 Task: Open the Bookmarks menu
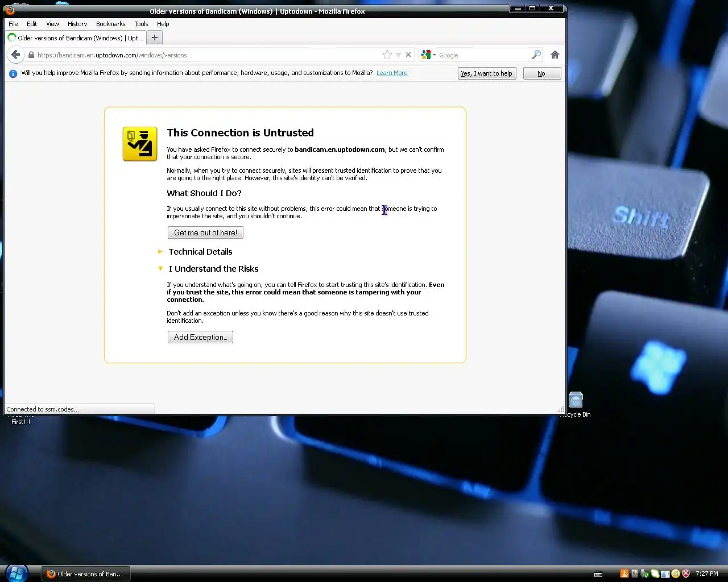(x=110, y=24)
